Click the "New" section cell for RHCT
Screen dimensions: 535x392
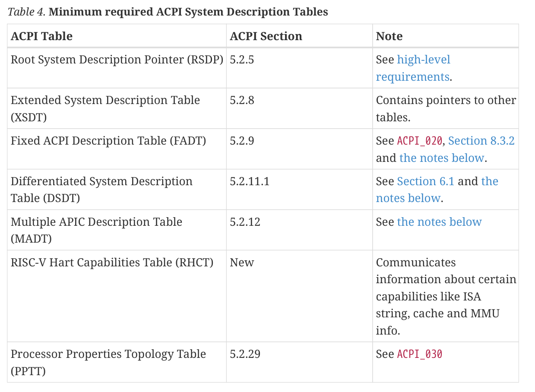(242, 263)
